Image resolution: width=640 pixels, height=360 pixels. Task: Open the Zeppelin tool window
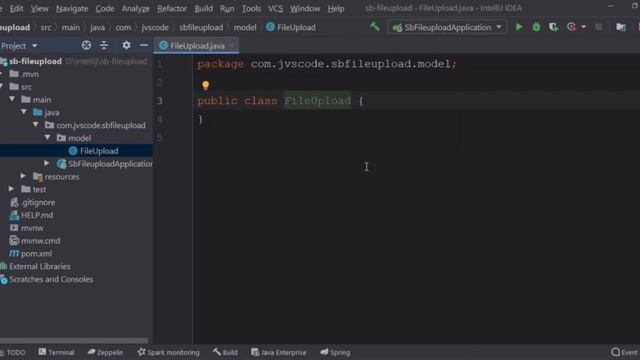click(105, 352)
